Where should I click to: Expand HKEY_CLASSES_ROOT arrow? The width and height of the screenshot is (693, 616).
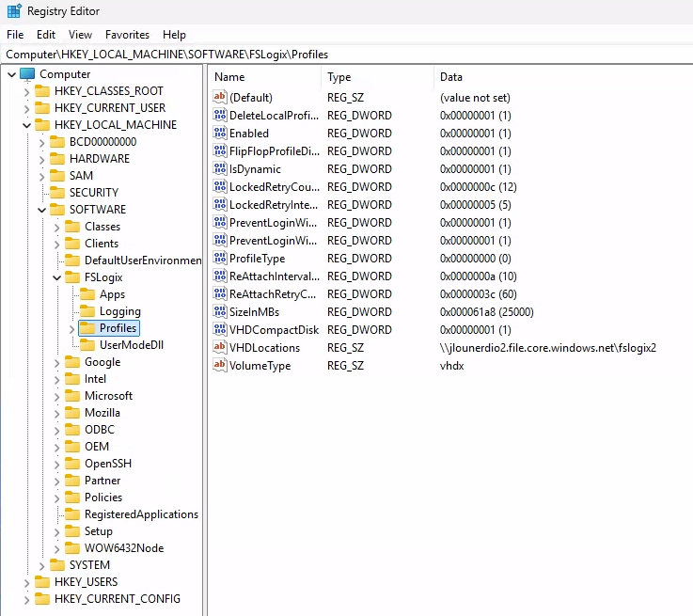[26, 92]
